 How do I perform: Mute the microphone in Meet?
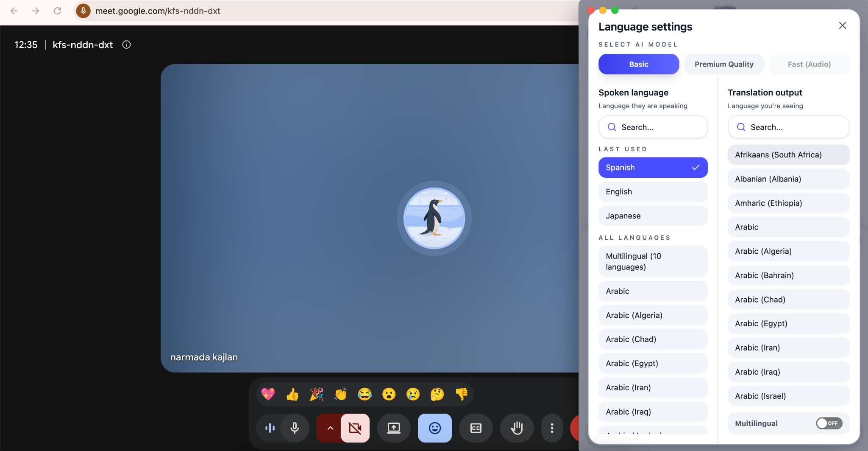[295, 428]
